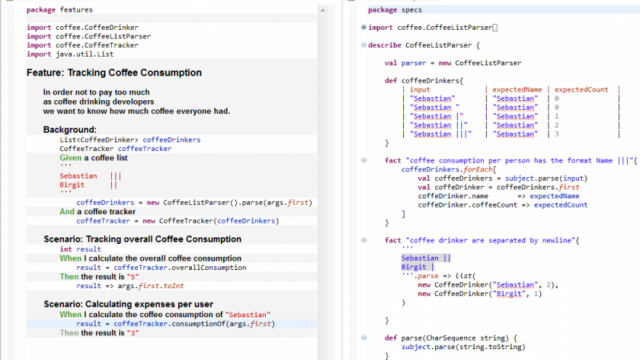
Task: Click the '"Sebastian |||"' input cell in the table
Action: click(441, 134)
